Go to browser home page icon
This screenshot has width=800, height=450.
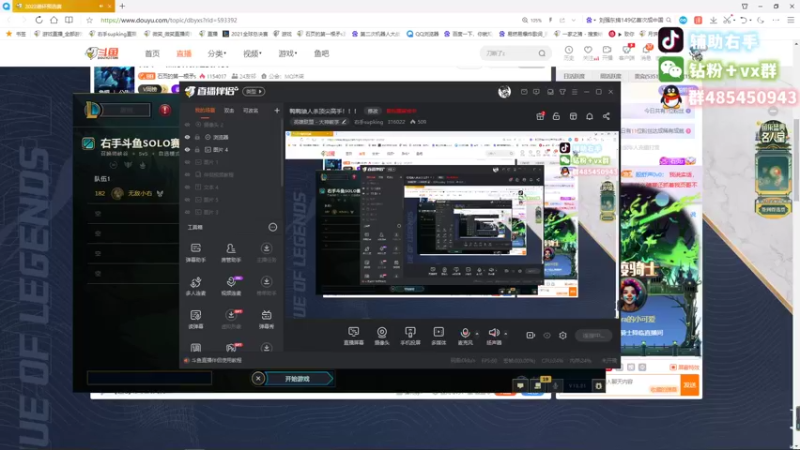coord(54,20)
